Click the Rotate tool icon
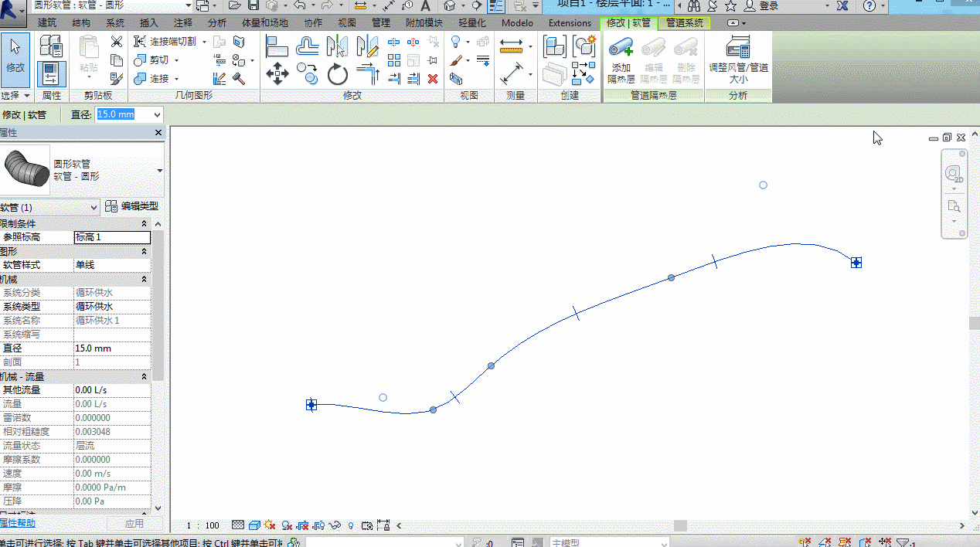The width and height of the screenshot is (980, 547). 338,75
